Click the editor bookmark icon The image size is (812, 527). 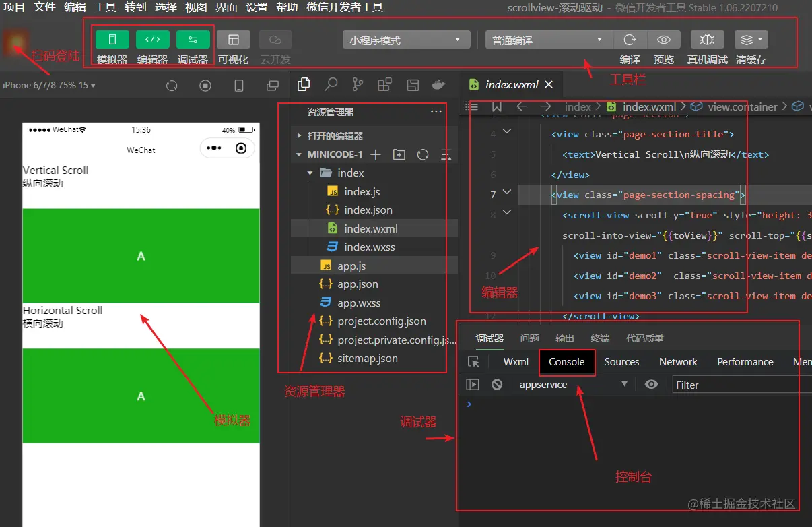coord(497,106)
